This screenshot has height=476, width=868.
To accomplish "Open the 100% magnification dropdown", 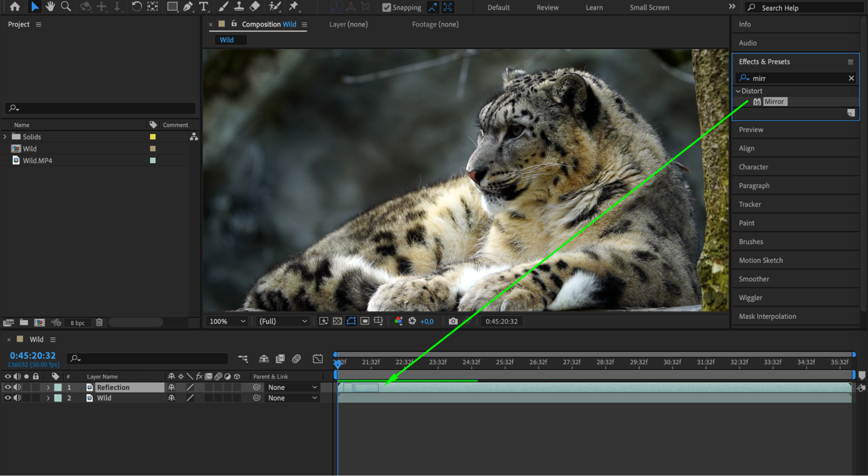I will click(227, 321).
